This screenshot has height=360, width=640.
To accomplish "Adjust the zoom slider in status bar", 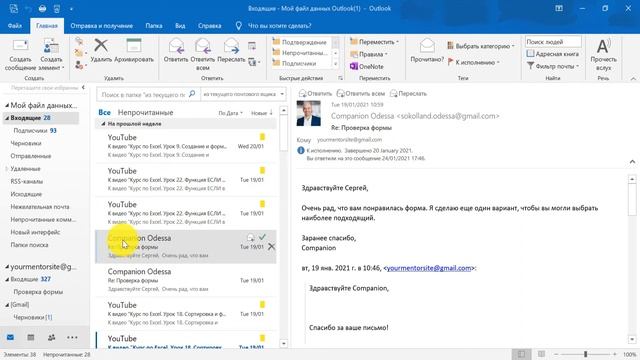I will pos(585,354).
